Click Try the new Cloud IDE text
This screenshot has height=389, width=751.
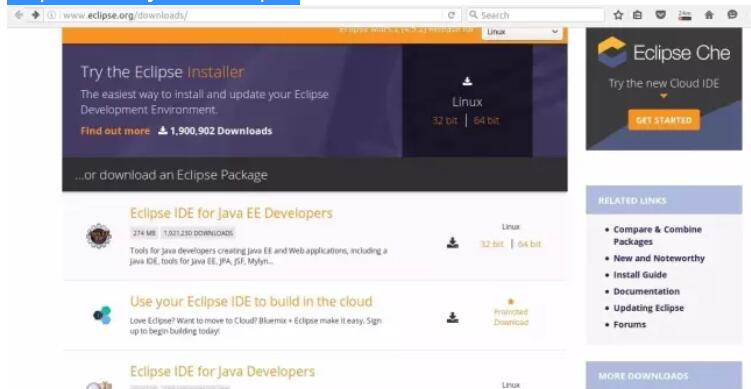pos(664,83)
